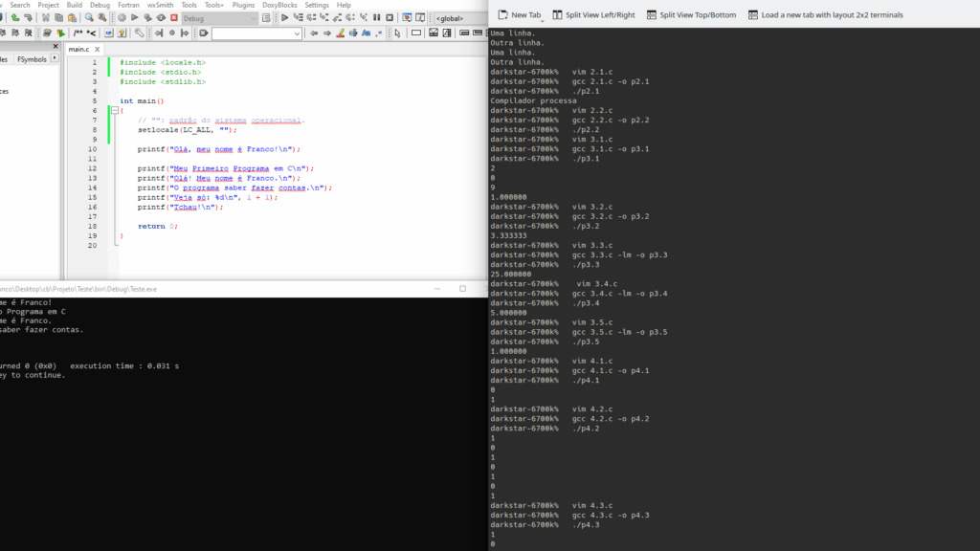Open the global scope dropdown
The width and height of the screenshot is (980, 551).
pyautogui.click(x=460, y=18)
